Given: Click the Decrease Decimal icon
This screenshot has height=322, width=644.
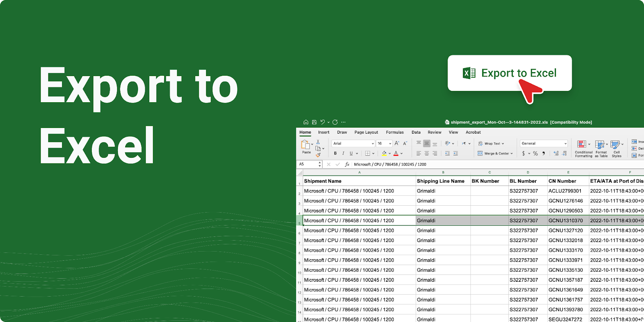Looking at the screenshot, I should 565,153.
